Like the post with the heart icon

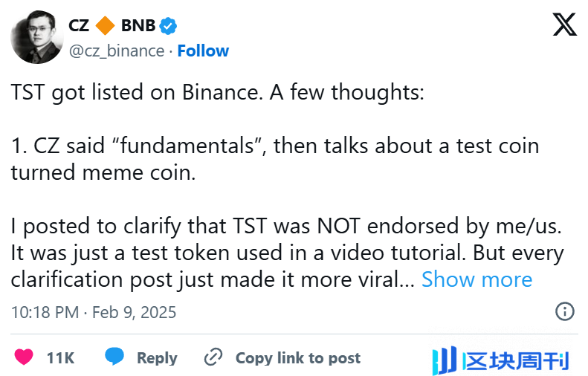(x=25, y=357)
